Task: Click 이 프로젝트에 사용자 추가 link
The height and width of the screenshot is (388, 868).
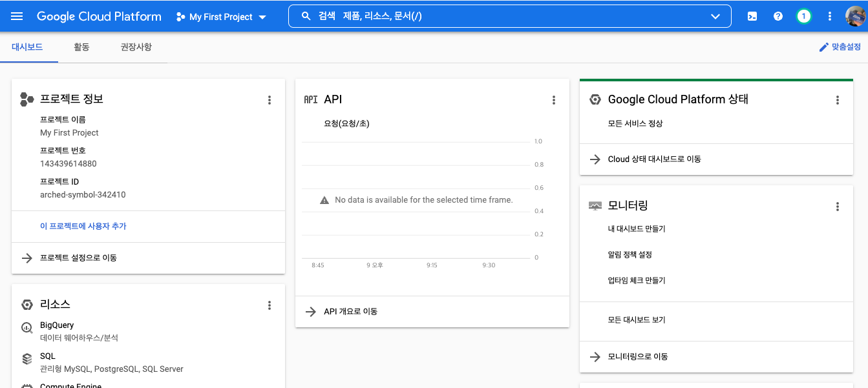Action: click(83, 227)
